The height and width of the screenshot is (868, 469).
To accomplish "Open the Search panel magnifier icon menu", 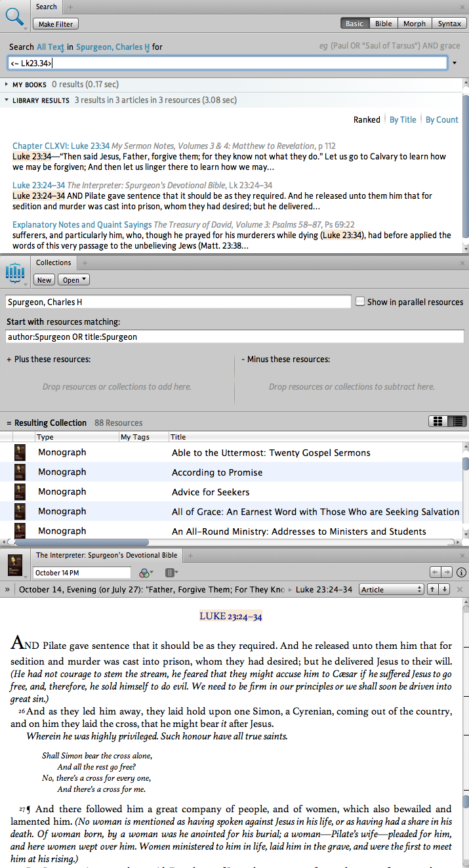I will tap(14, 16).
